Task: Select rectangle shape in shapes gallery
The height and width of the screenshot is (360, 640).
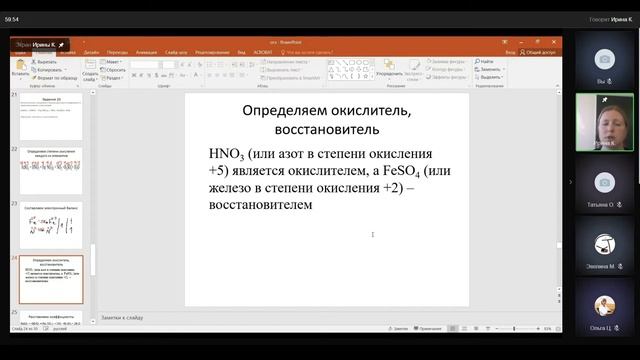Action: [x=352, y=62]
